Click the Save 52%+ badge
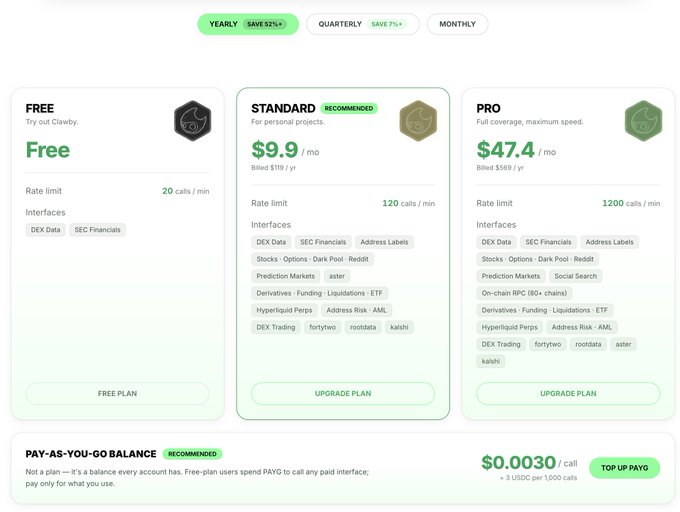The height and width of the screenshot is (512, 680). (265, 24)
